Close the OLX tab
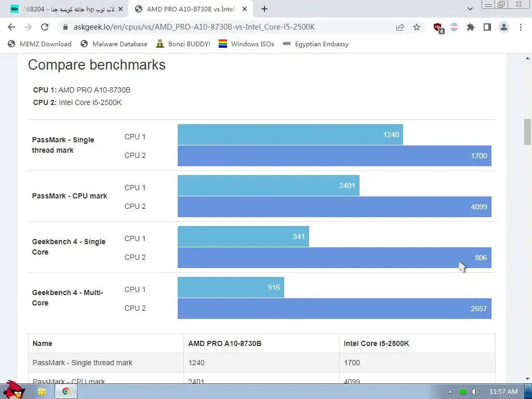This screenshot has height=399, width=532. [121, 9]
